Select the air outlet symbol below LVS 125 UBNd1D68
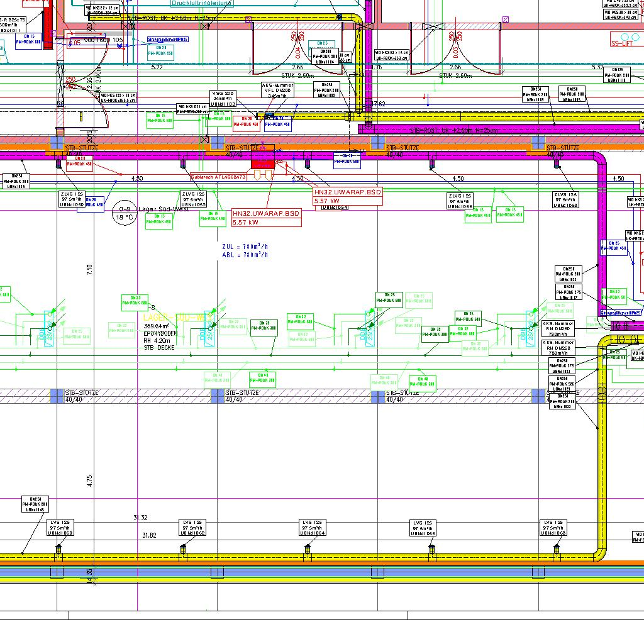 557,552
